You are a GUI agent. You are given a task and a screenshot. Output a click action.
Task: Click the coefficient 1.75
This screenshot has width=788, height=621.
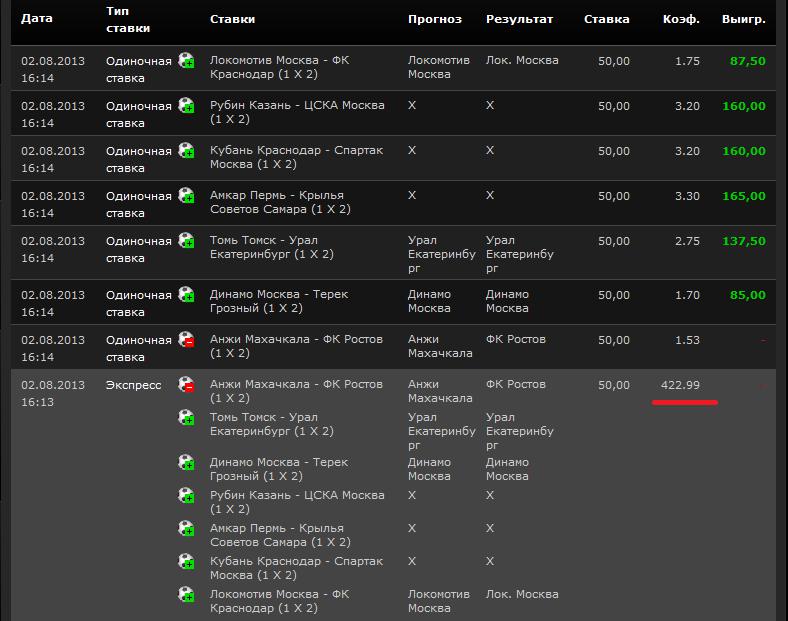click(687, 61)
